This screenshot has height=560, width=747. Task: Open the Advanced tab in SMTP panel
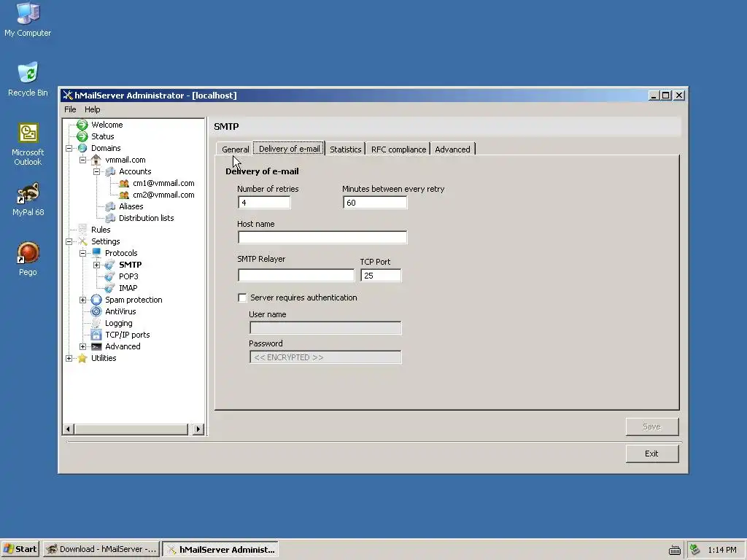point(452,149)
